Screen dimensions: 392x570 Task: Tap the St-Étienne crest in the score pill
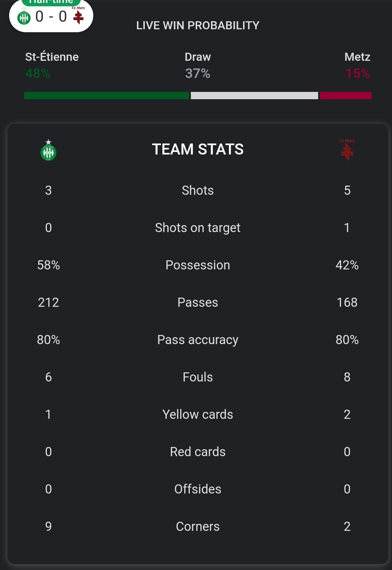point(24,17)
